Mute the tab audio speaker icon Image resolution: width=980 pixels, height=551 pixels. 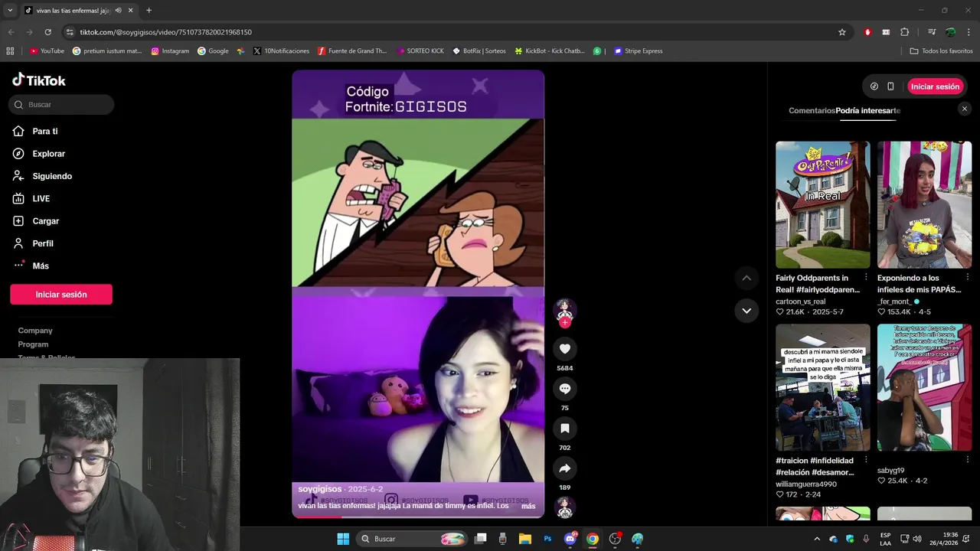coord(118,11)
